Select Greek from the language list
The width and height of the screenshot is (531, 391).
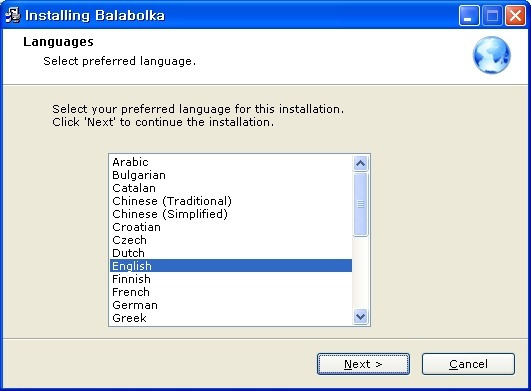(231, 318)
